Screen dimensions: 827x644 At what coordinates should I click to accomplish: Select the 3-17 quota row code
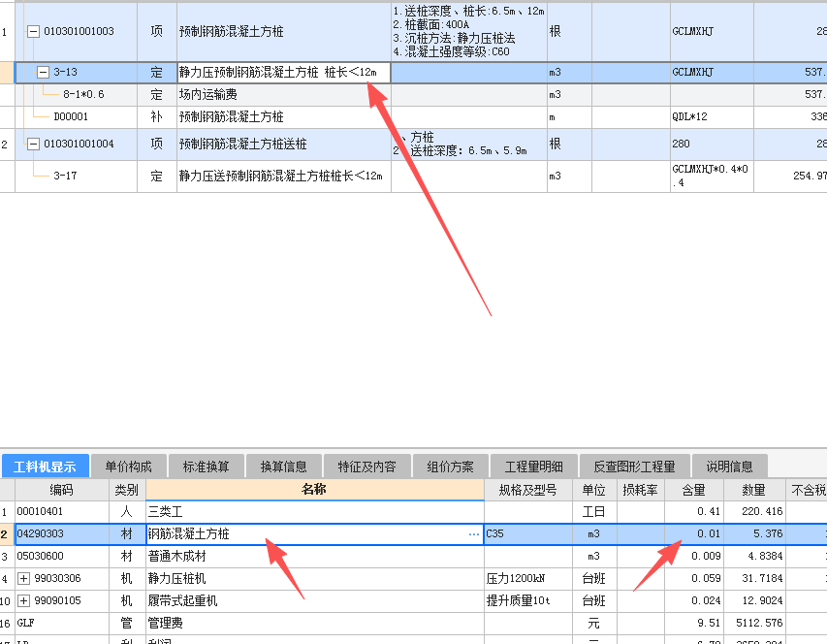click(65, 176)
